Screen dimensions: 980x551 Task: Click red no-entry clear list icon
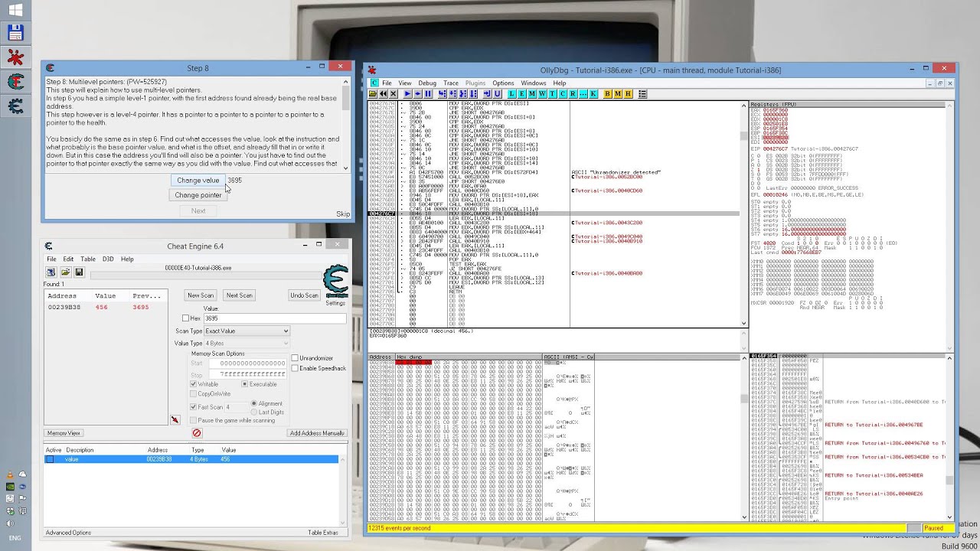coord(196,433)
